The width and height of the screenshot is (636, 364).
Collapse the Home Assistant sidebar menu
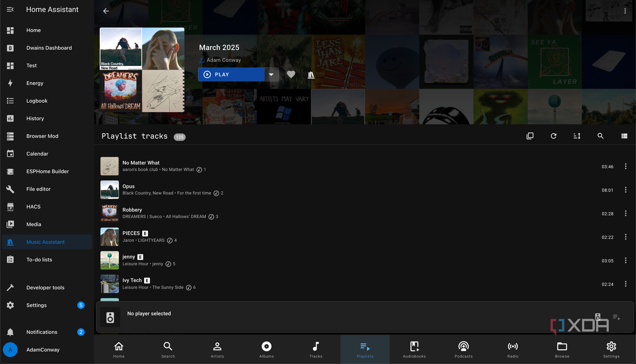10,9
